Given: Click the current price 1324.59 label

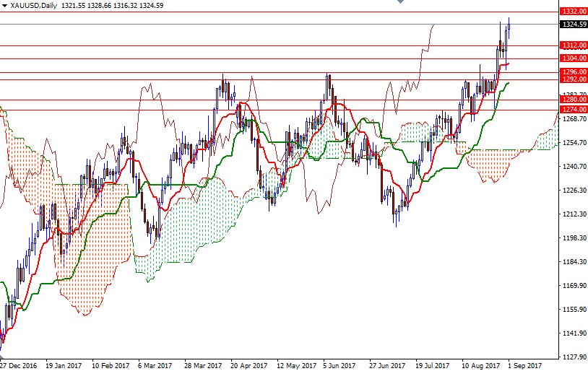Looking at the screenshot, I should (573, 24).
